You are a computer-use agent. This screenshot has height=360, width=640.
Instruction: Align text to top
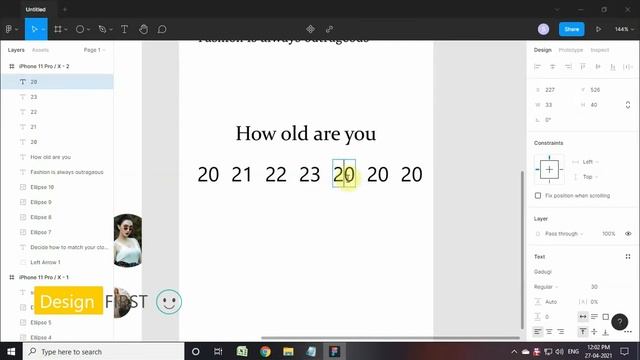pos(583,331)
